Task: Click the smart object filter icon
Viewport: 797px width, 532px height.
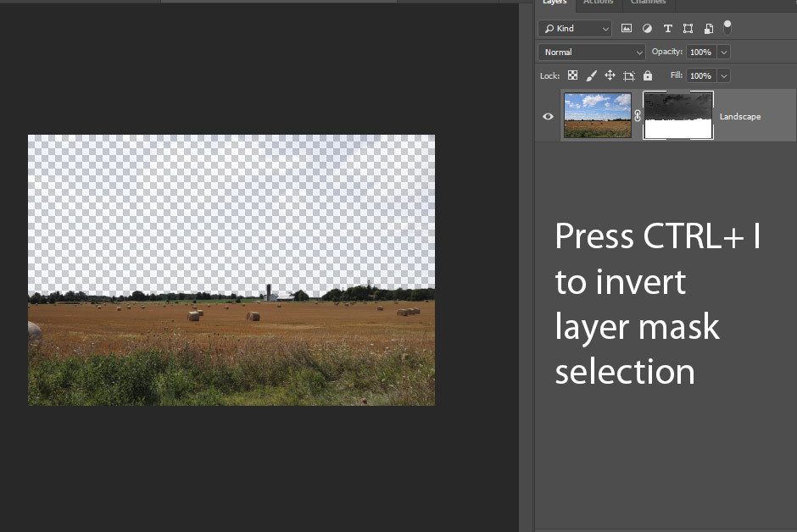Action: pyautogui.click(x=708, y=28)
